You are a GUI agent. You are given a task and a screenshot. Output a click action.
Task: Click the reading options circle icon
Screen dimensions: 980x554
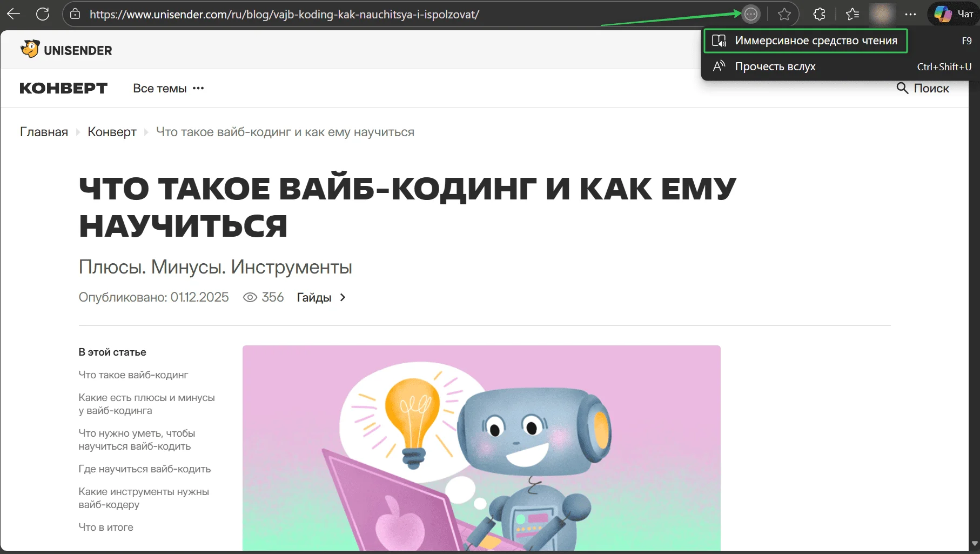[x=750, y=14]
